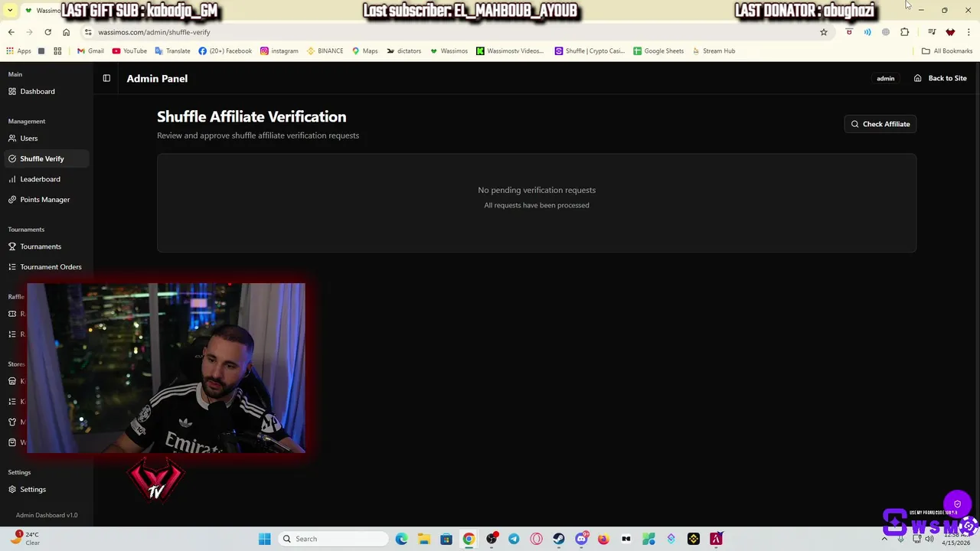The height and width of the screenshot is (551, 980).
Task: Open Discord from the taskbar
Action: click(x=581, y=539)
